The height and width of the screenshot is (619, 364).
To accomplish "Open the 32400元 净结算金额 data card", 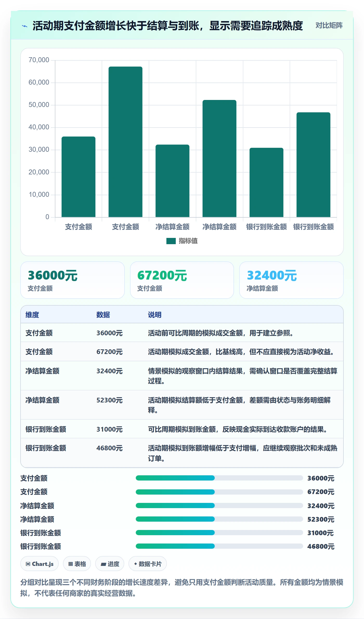I will click(x=291, y=280).
